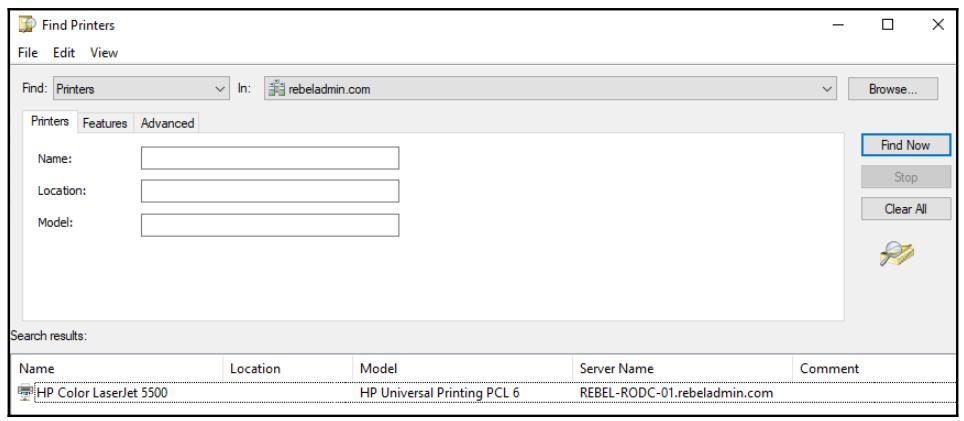
Task: Click the printer icon in search results
Action: [26, 391]
